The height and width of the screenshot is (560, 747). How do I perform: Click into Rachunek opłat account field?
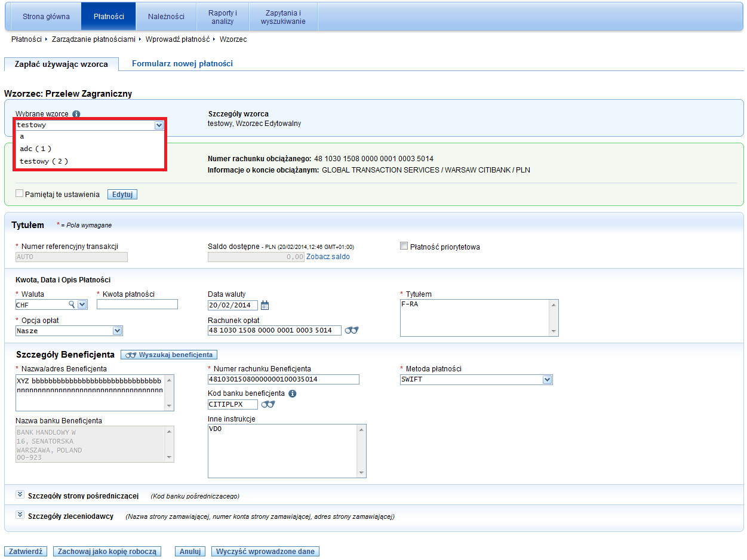pyautogui.click(x=275, y=330)
